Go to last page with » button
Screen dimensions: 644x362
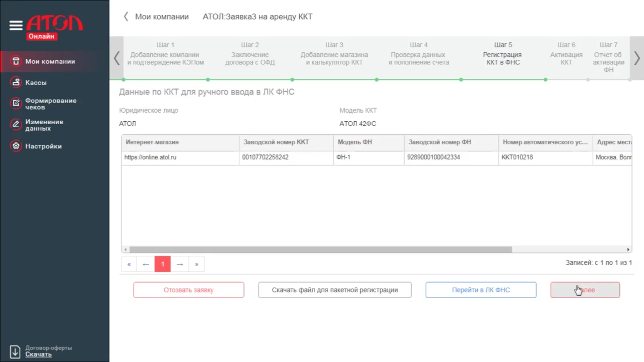click(197, 264)
